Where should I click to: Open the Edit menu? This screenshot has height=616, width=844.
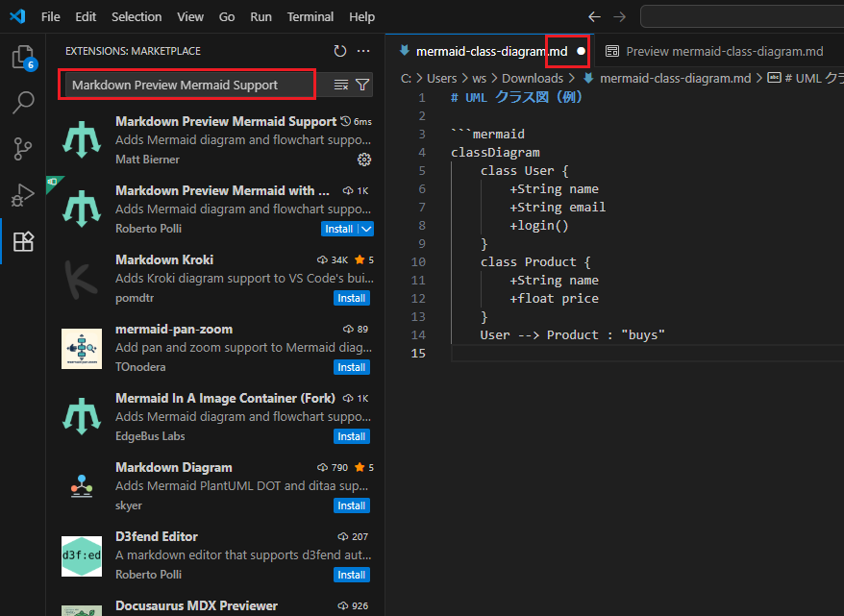[86, 16]
